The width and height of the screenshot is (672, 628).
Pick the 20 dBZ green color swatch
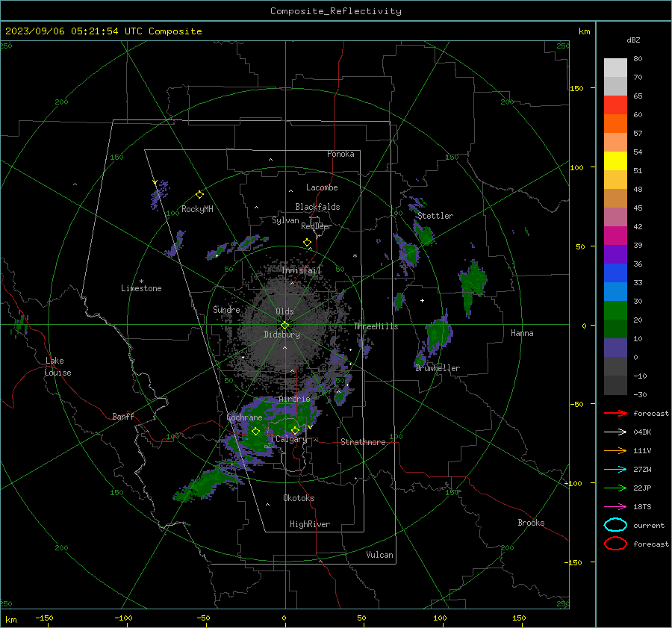point(615,310)
